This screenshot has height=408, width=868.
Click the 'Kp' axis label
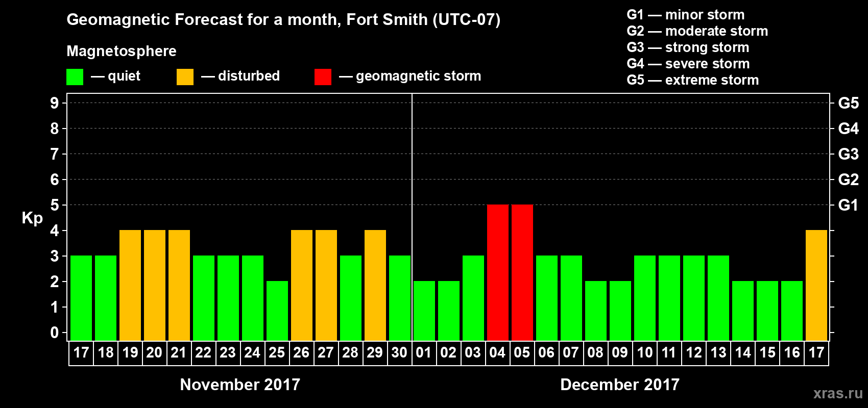pos(32,218)
